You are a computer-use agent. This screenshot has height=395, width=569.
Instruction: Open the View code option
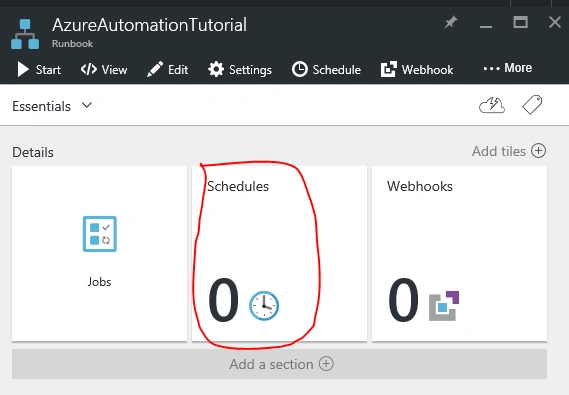(104, 69)
